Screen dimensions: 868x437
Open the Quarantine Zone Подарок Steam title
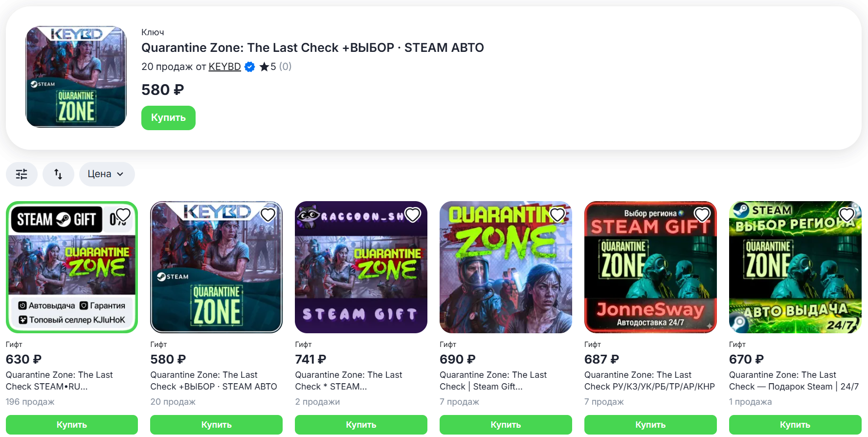coord(794,381)
